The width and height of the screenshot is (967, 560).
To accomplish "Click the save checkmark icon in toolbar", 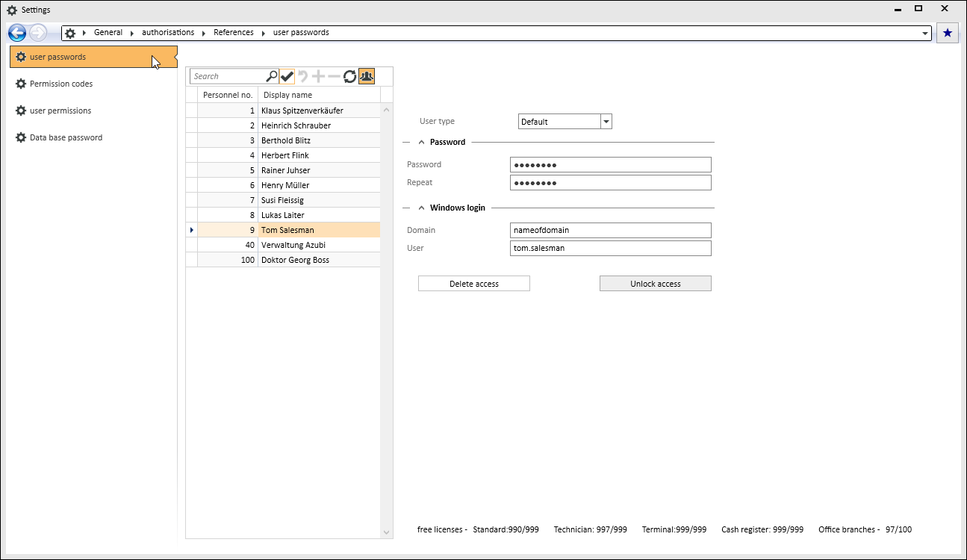I will click(287, 76).
